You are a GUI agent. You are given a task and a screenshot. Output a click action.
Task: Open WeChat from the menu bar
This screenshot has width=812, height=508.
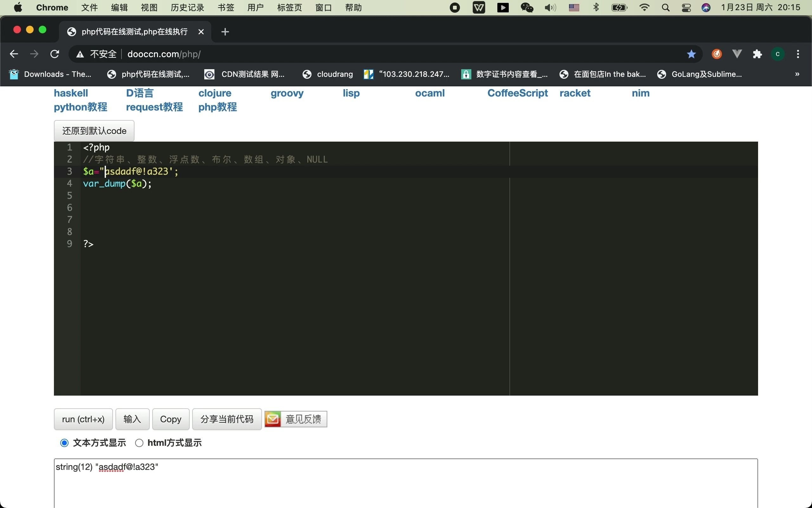click(x=527, y=7)
